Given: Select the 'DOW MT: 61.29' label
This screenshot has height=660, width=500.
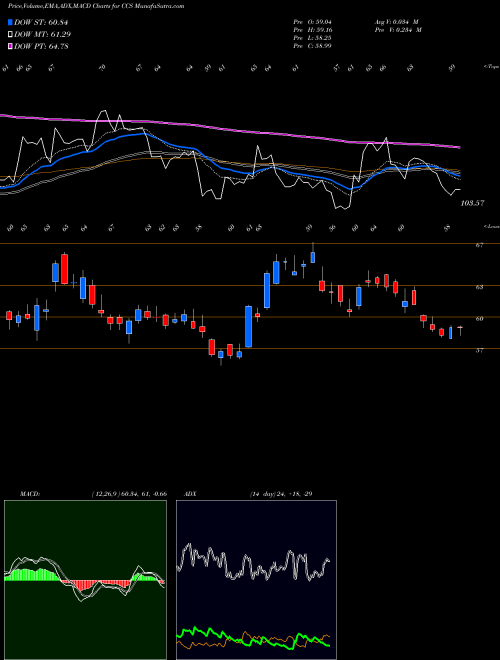Looking at the screenshot, I should tap(42, 35).
